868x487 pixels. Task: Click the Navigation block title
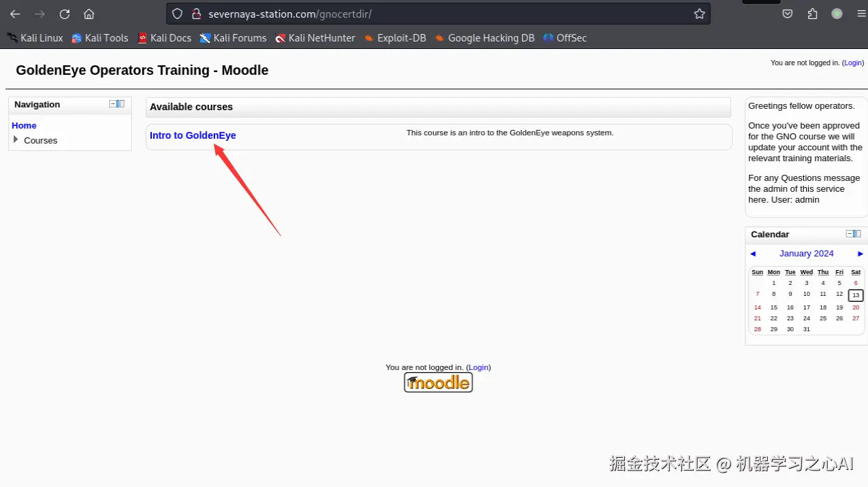(x=37, y=104)
